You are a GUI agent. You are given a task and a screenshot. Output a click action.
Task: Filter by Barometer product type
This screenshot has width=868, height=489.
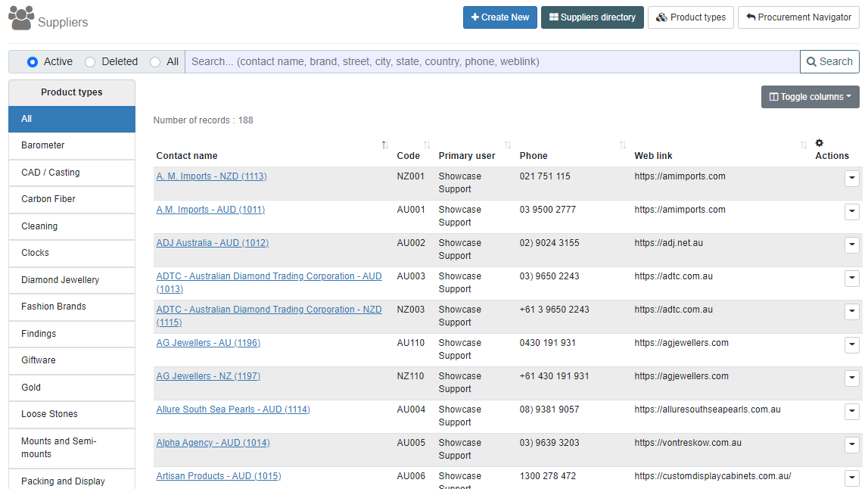coord(72,145)
